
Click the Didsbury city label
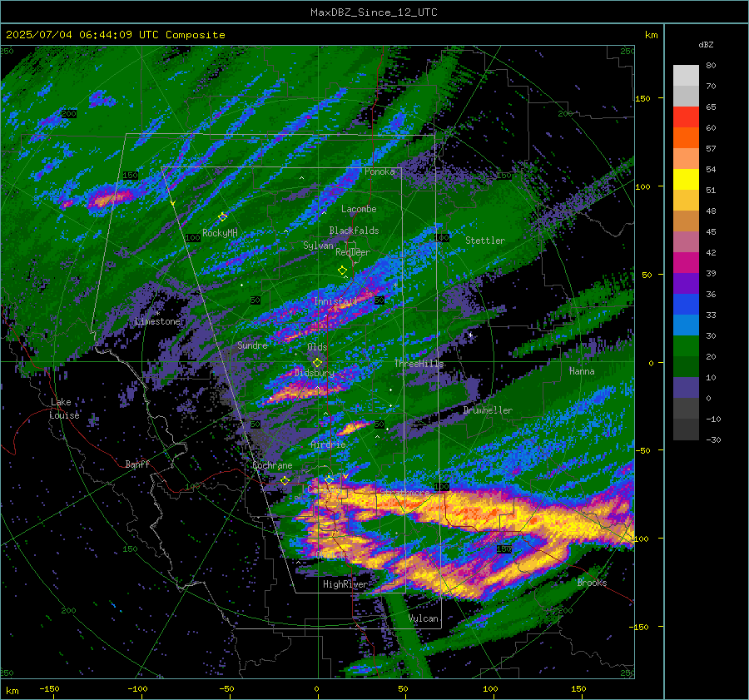[x=315, y=373]
